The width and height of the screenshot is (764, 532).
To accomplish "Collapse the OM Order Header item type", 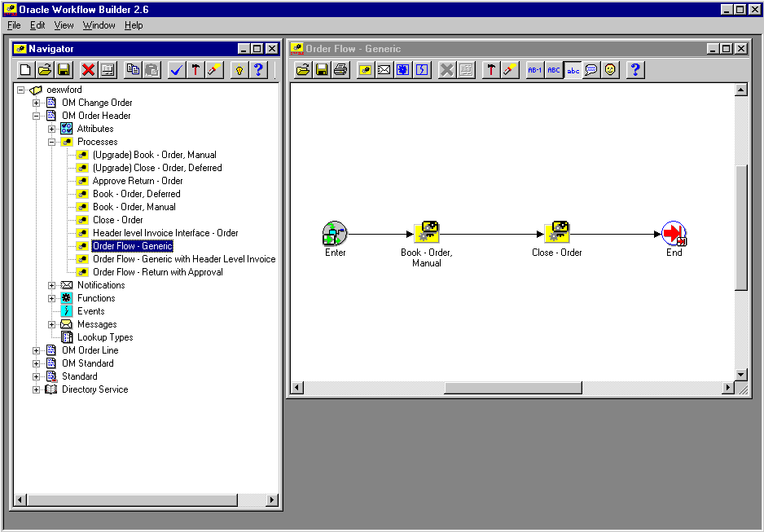I will (x=36, y=116).
